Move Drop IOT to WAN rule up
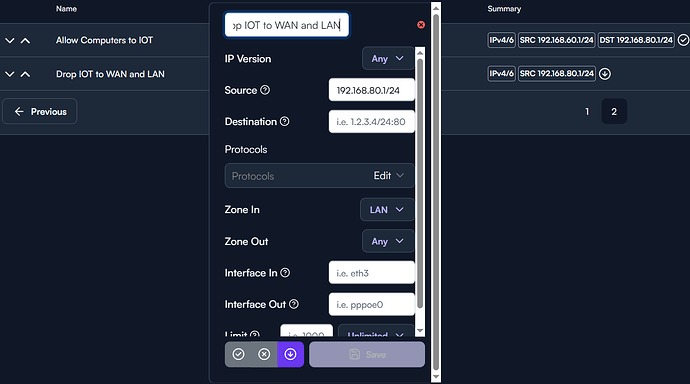This screenshot has width=690, height=384. [x=26, y=74]
